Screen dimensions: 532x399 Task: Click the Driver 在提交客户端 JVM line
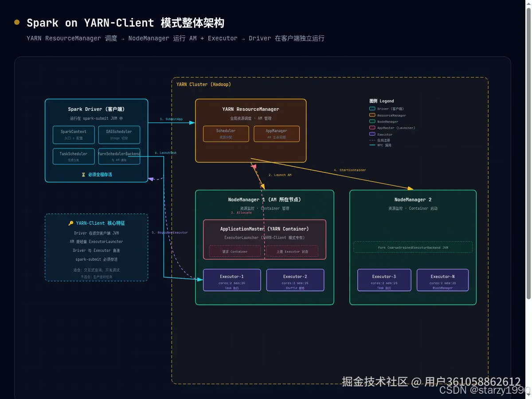96,233
